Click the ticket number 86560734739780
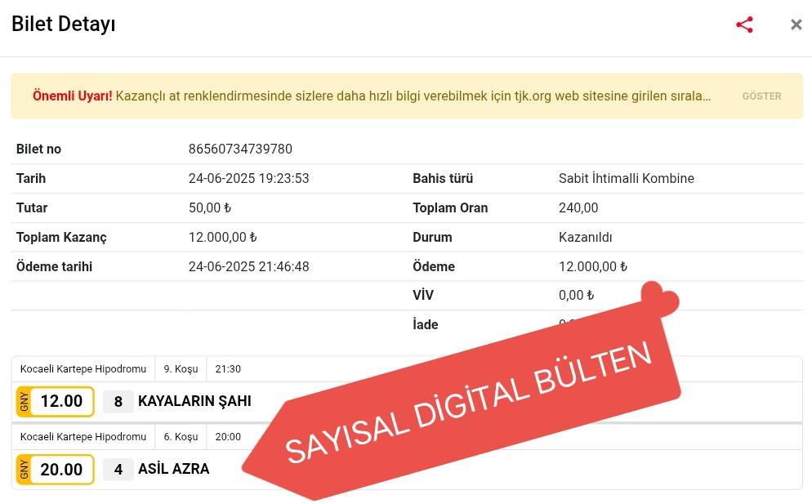The width and height of the screenshot is (812, 504). tap(240, 149)
